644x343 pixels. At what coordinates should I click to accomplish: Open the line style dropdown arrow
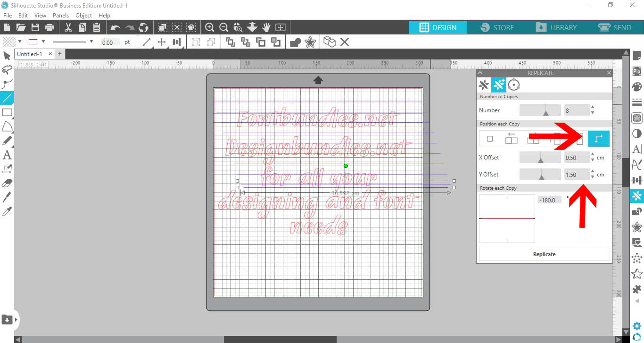[x=91, y=42]
